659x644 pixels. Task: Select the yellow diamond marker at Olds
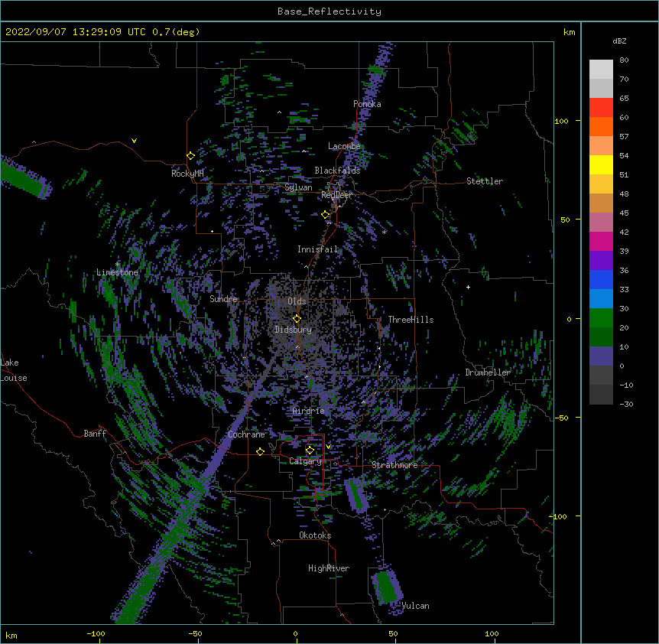pyautogui.click(x=297, y=319)
